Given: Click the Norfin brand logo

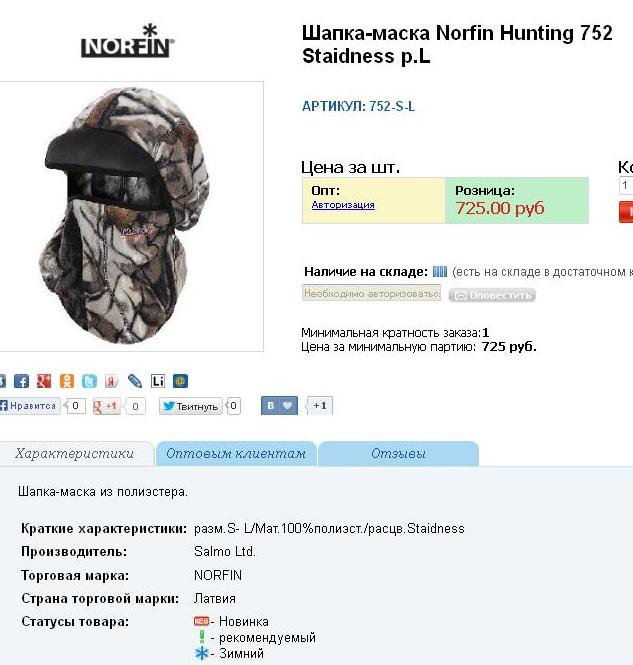Looking at the screenshot, I should [x=128, y=41].
